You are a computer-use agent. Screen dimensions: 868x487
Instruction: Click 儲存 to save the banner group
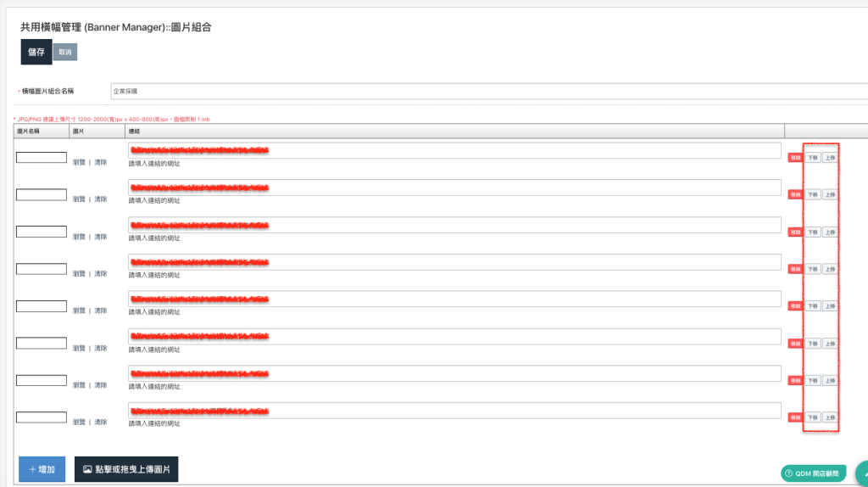coord(36,52)
